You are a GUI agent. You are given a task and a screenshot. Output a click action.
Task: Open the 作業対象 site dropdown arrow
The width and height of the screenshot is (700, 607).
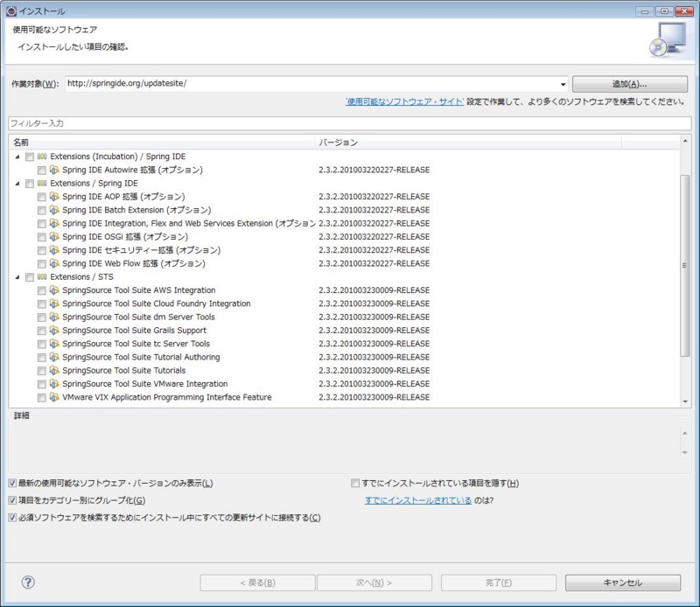pyautogui.click(x=563, y=84)
